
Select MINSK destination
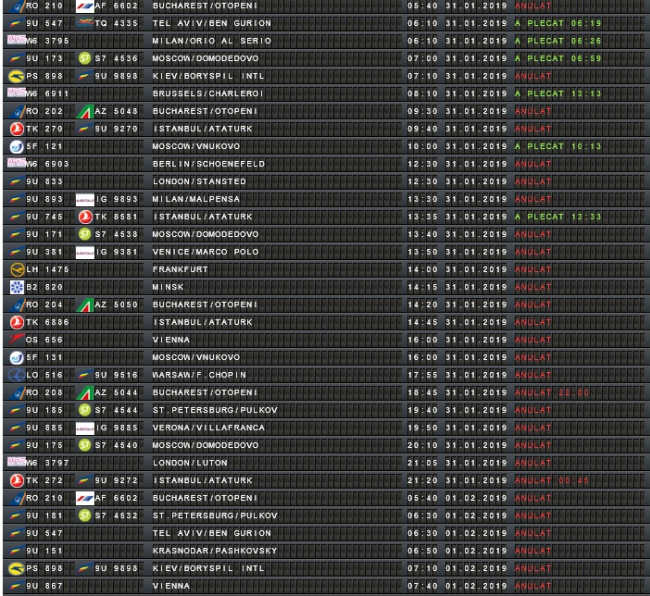[168, 287]
